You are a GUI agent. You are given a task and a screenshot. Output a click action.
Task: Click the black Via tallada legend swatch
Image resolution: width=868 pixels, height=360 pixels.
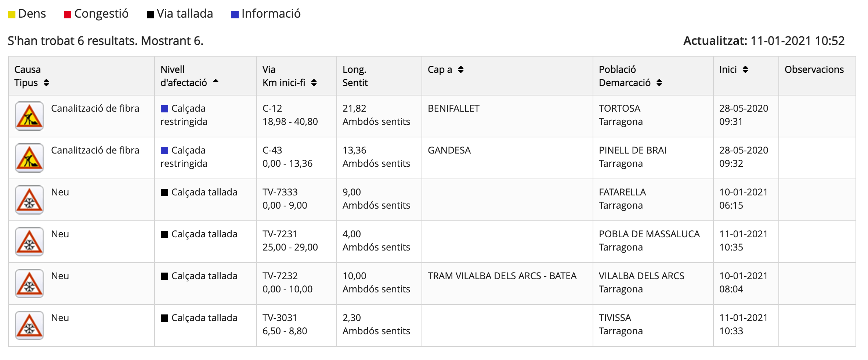pos(150,15)
